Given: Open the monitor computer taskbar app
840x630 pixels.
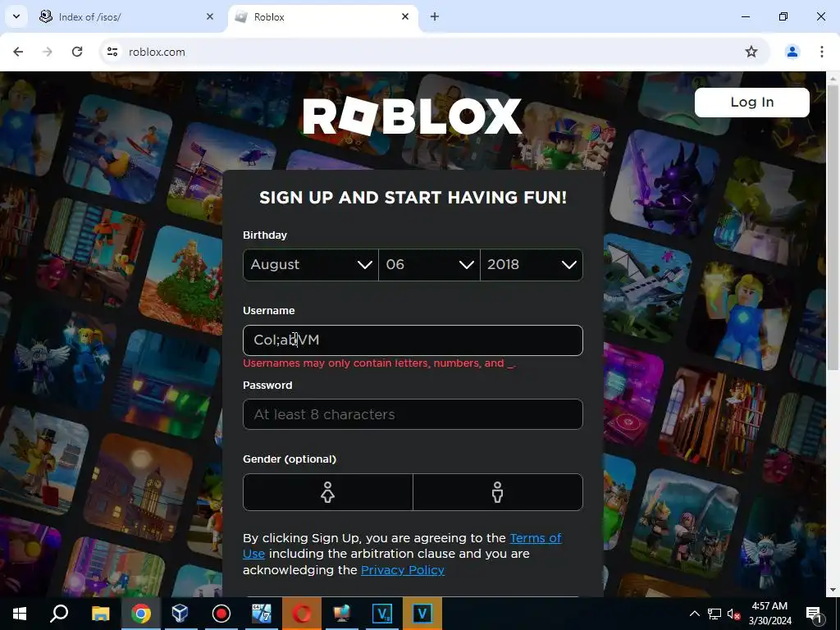Looking at the screenshot, I should [x=342, y=614].
